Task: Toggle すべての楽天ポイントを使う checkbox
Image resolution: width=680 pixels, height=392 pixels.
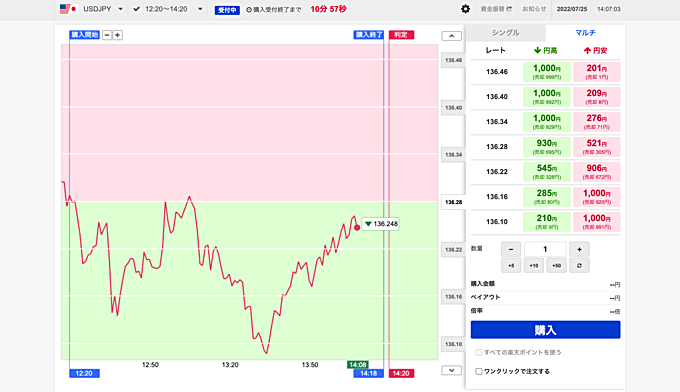Action: [479, 352]
